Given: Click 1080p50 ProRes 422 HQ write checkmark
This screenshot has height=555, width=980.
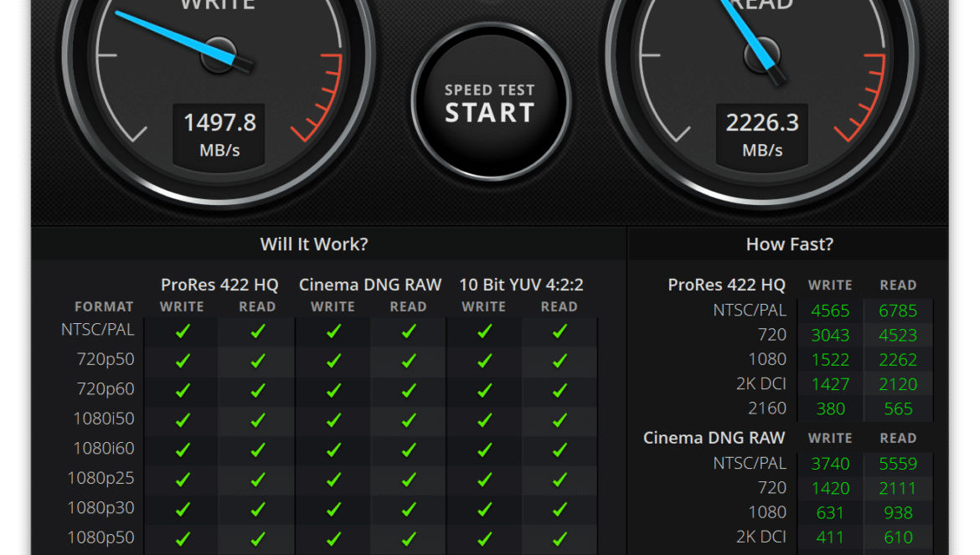Looking at the screenshot, I should [183, 538].
